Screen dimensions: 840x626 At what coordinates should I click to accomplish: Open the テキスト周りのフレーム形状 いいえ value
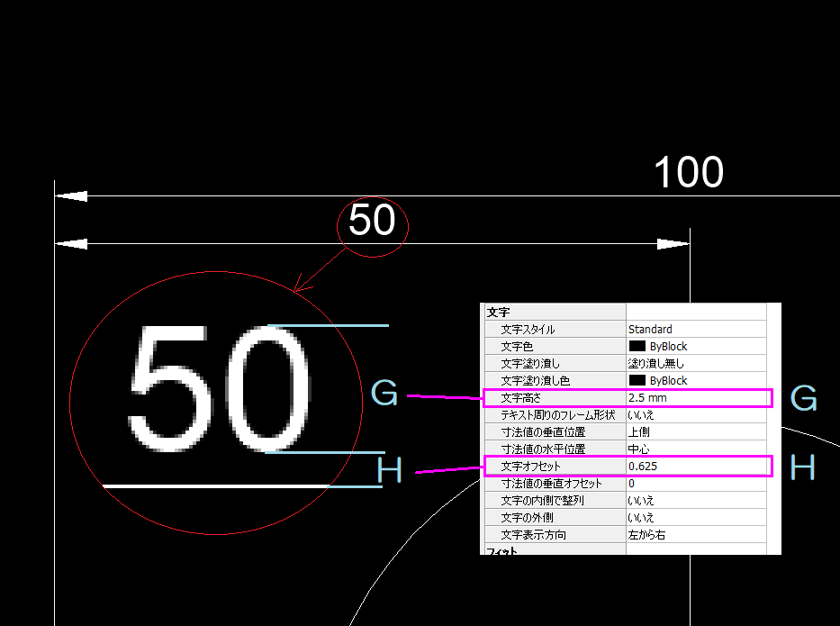pos(641,415)
